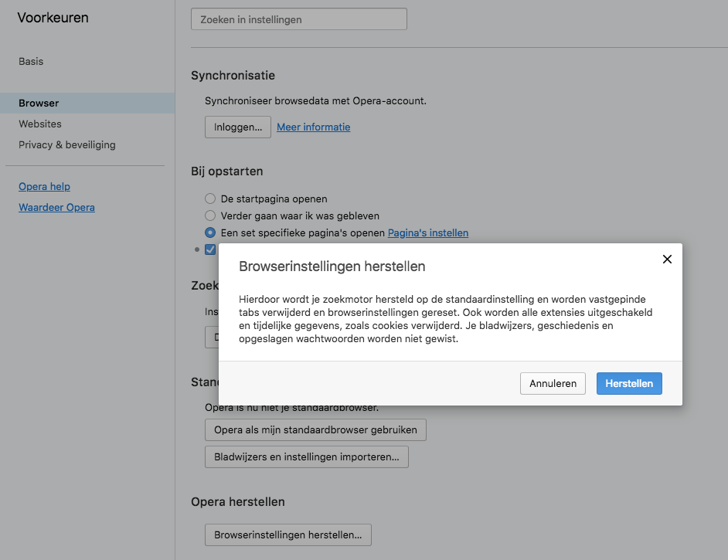Cancel the reset via Annuleren
The image size is (728, 560).
pyautogui.click(x=553, y=383)
